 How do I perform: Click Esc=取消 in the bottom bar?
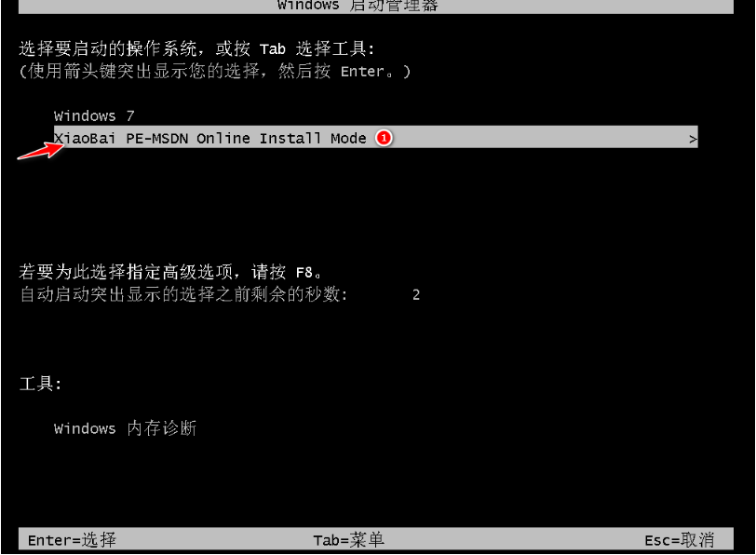[679, 540]
